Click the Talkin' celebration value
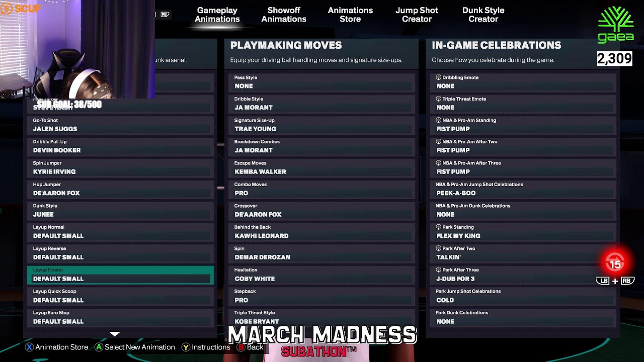This screenshot has width=644, height=362. [448, 257]
